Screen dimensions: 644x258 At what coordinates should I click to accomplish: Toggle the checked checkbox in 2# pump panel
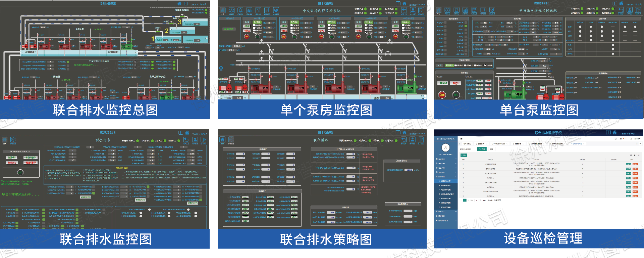291,33
